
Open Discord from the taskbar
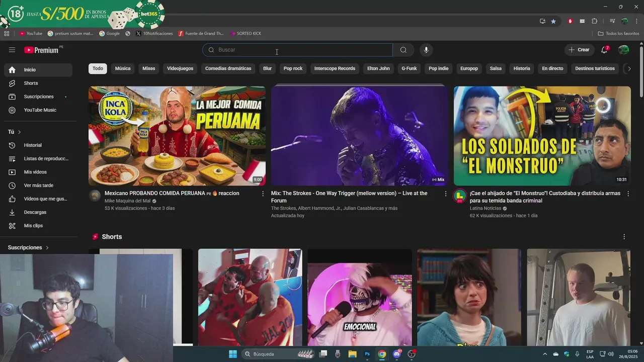[x=397, y=354]
